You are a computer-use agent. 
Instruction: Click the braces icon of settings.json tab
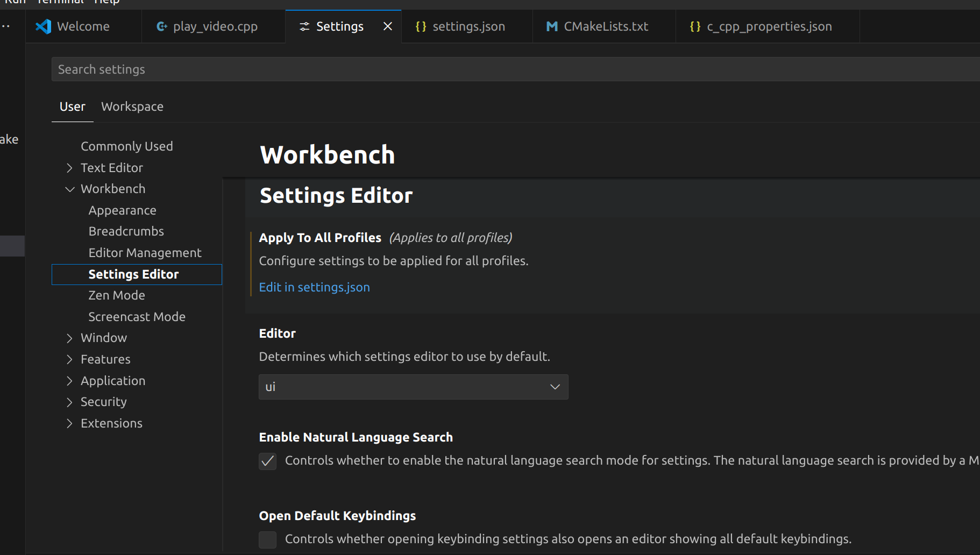click(421, 26)
